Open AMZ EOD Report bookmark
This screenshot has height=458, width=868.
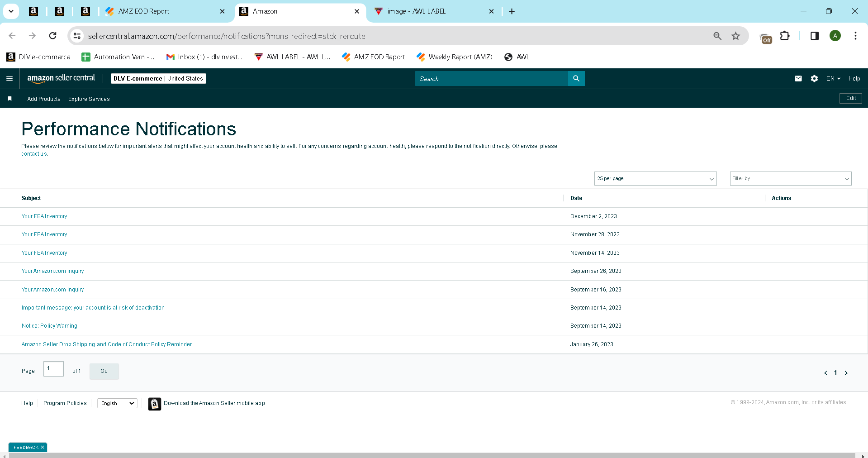pyautogui.click(x=374, y=57)
